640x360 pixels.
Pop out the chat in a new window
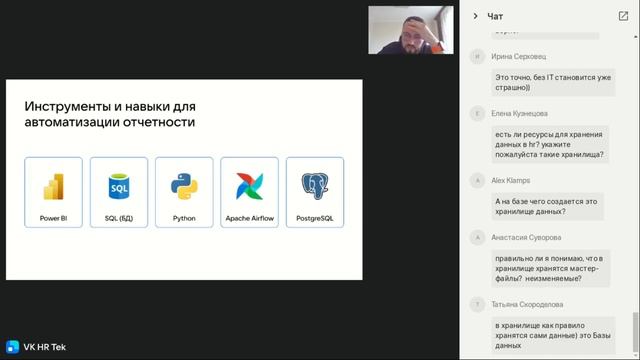[x=623, y=16]
